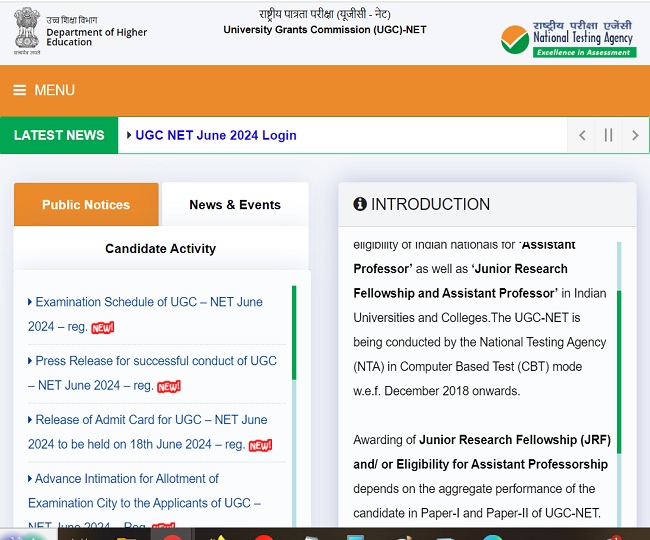
Task: Click NEW badge on Admit Card notice
Action: tap(260, 445)
